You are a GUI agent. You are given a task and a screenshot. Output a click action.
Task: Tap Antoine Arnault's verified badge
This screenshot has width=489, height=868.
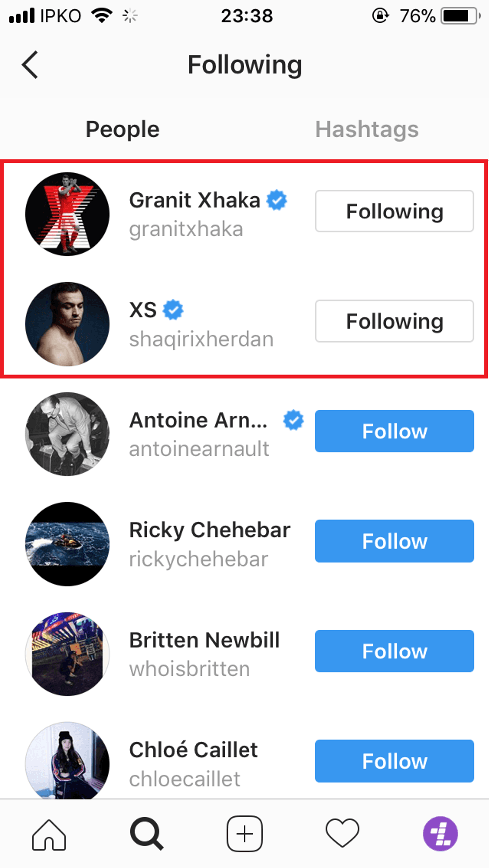(x=293, y=420)
